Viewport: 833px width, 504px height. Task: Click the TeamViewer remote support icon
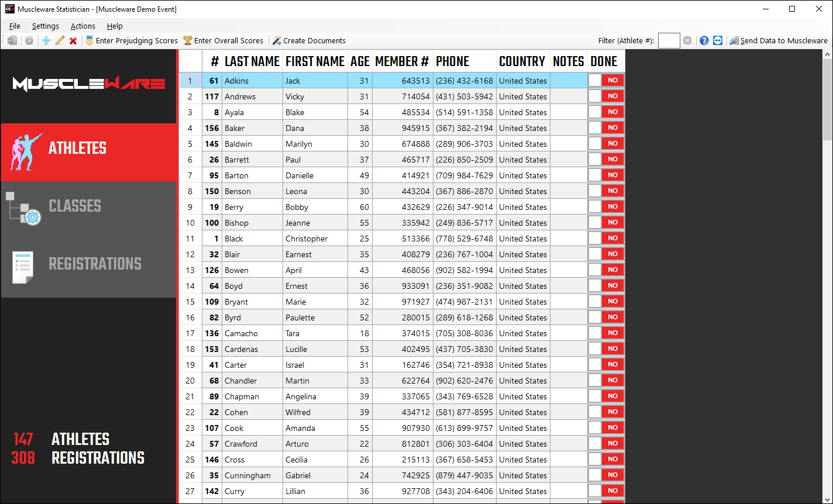click(x=718, y=41)
